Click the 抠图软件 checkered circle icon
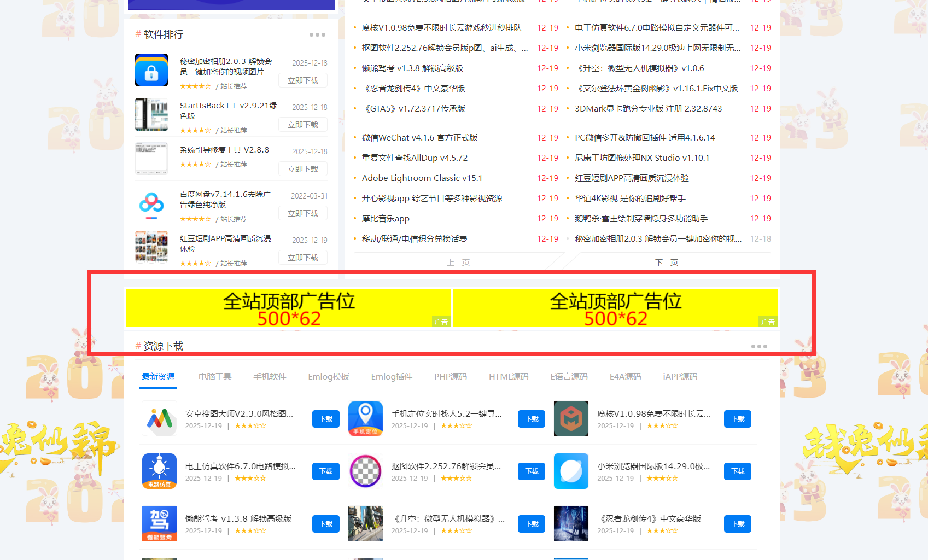The width and height of the screenshot is (928, 560). click(x=365, y=471)
